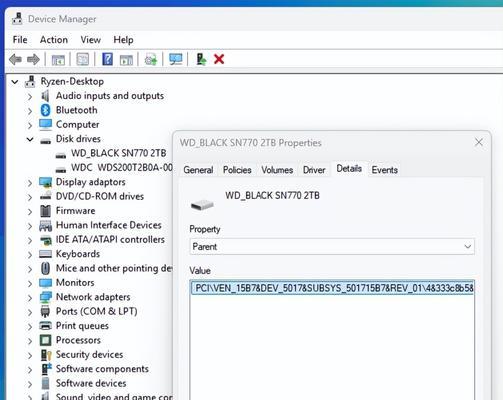The width and height of the screenshot is (503, 400).
Task: Expand the IDE ATA/ATAPI controllers category
Action: (30, 240)
